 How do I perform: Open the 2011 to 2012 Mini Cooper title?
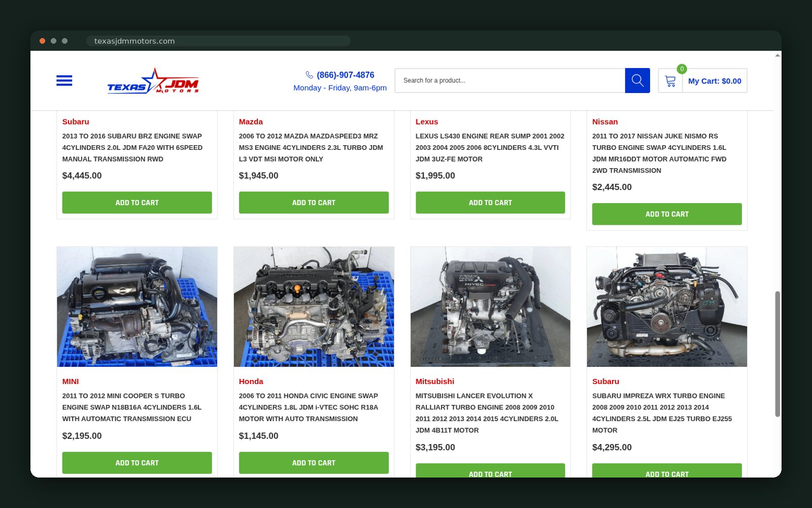pyautogui.click(x=132, y=407)
